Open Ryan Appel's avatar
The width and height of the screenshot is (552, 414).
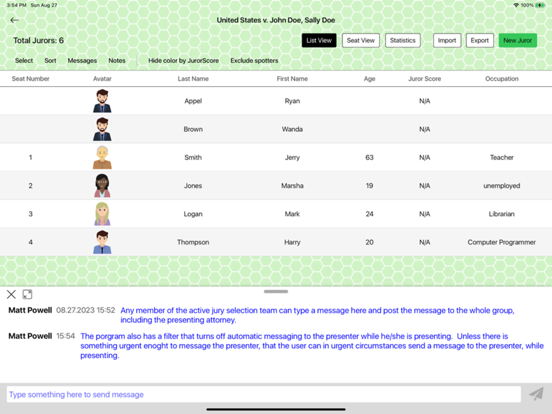[x=102, y=101]
